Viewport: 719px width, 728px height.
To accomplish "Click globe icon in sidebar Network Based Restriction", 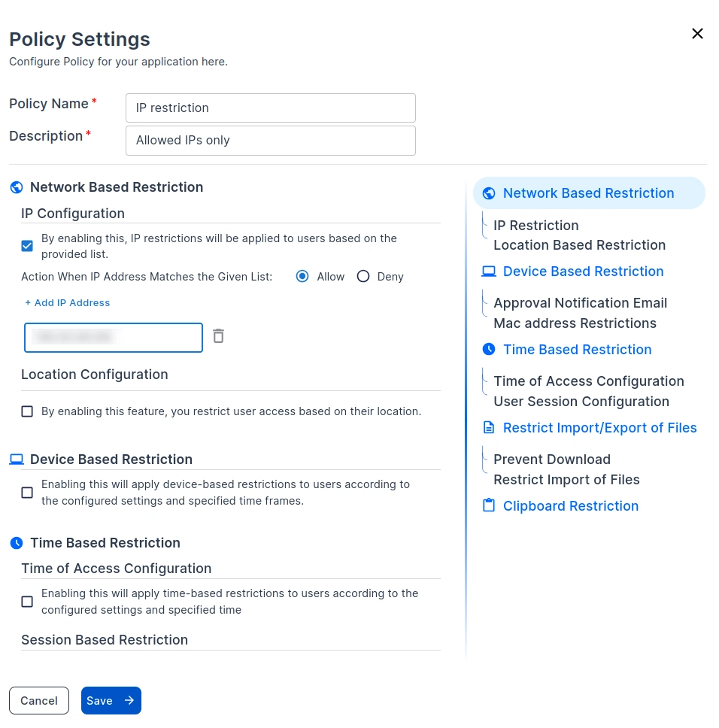I will coord(488,193).
